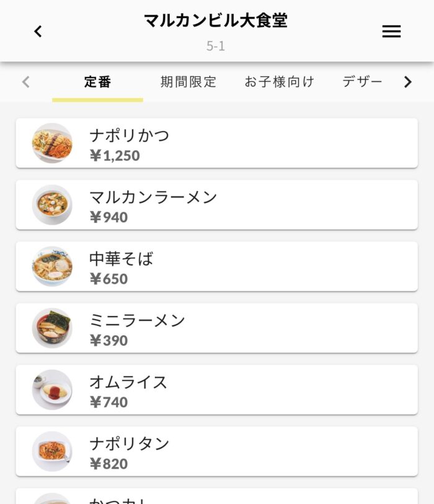Open the お子様向け tab
This screenshot has height=504, width=434.
[279, 81]
